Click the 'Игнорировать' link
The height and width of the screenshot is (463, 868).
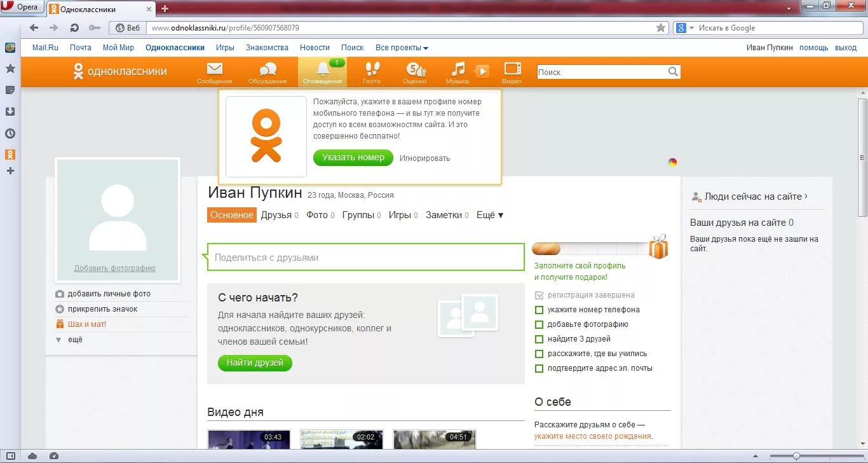coord(424,158)
